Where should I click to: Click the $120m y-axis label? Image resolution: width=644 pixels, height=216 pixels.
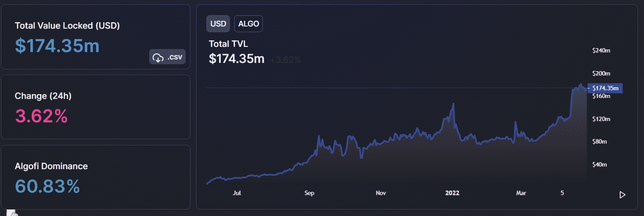(602, 119)
